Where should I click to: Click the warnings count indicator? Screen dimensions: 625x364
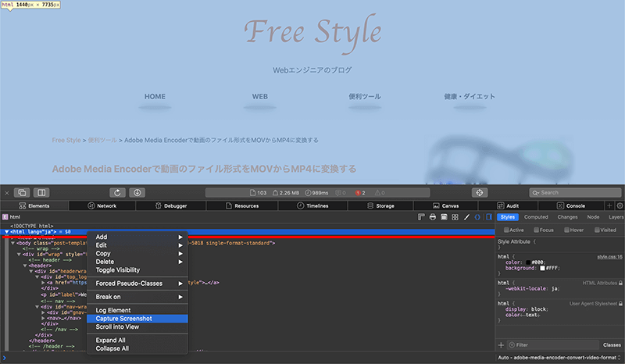(x=380, y=193)
